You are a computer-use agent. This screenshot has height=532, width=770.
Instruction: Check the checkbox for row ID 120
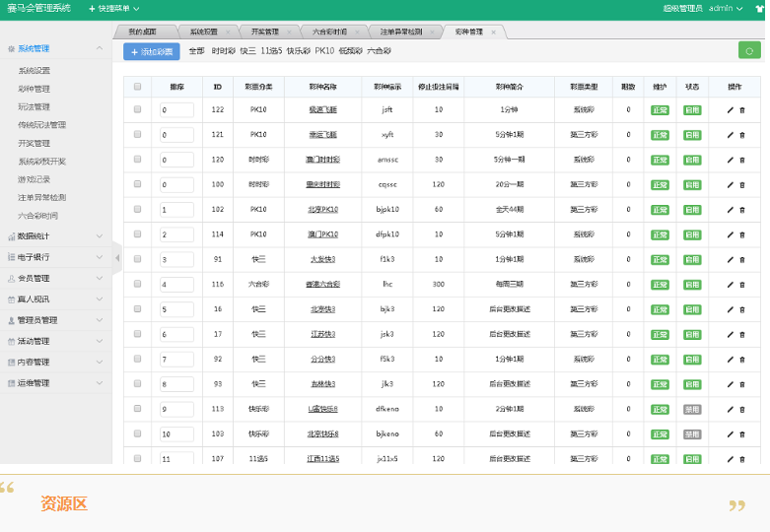(137, 160)
